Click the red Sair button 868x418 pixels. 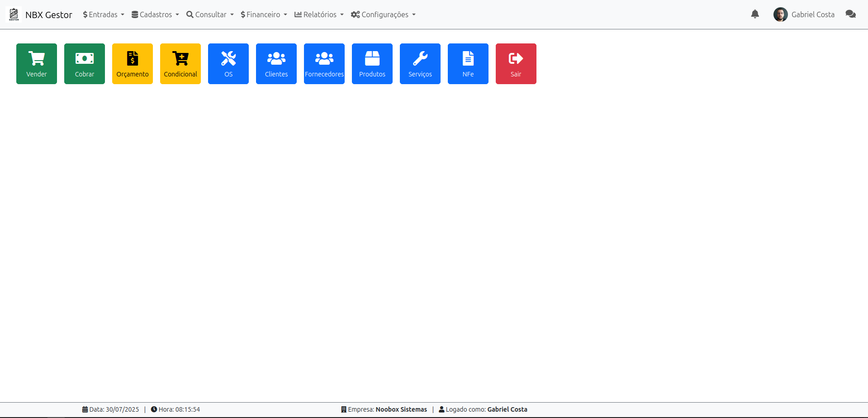click(x=516, y=63)
